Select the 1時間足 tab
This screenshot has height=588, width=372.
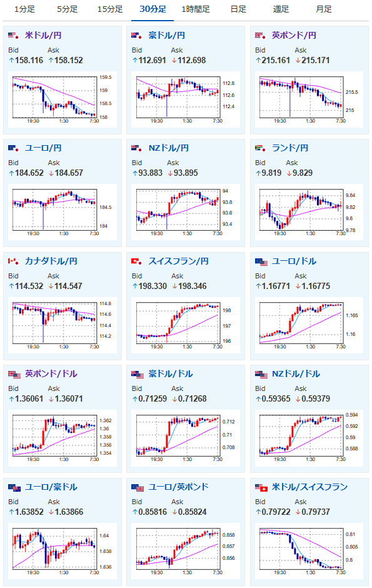196,9
